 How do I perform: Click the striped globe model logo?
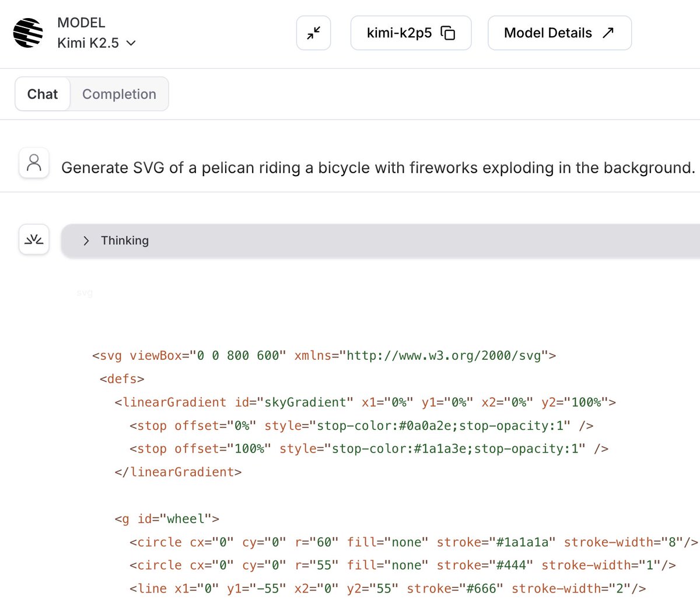coord(28,33)
